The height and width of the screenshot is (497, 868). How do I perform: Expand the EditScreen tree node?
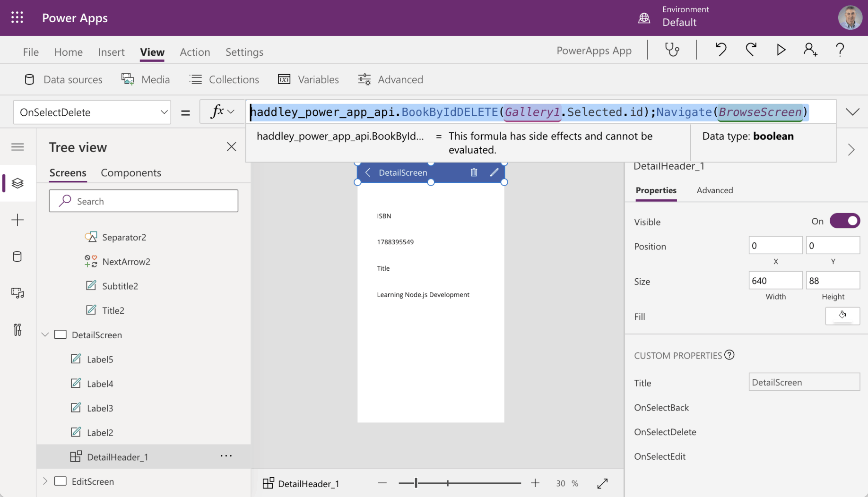coord(45,481)
